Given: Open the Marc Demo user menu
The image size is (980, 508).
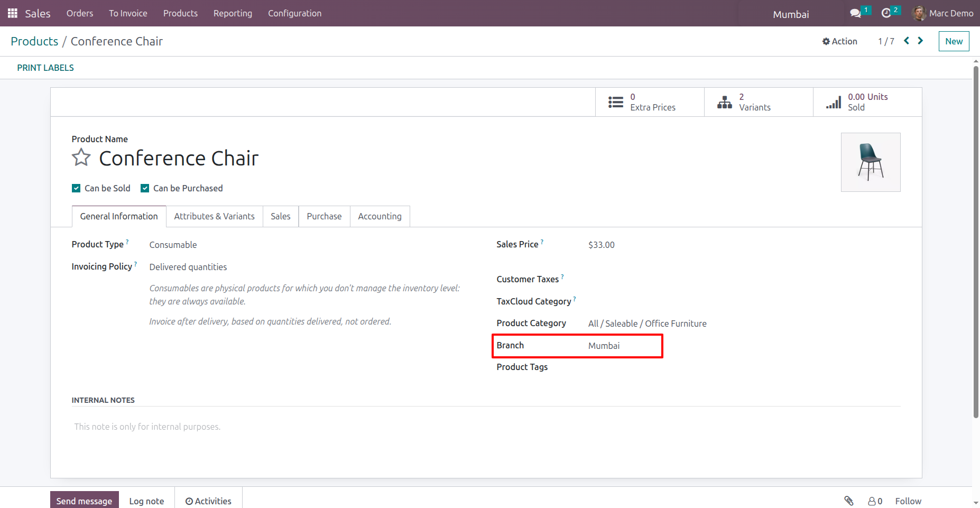Looking at the screenshot, I should [943, 13].
